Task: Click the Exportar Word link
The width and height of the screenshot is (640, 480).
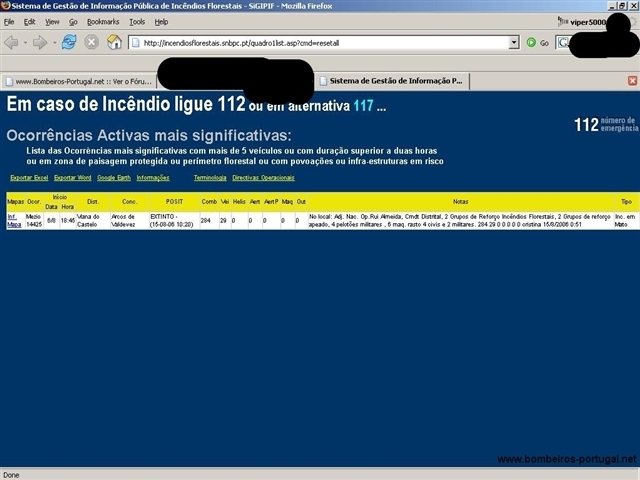Action: pos(72,177)
